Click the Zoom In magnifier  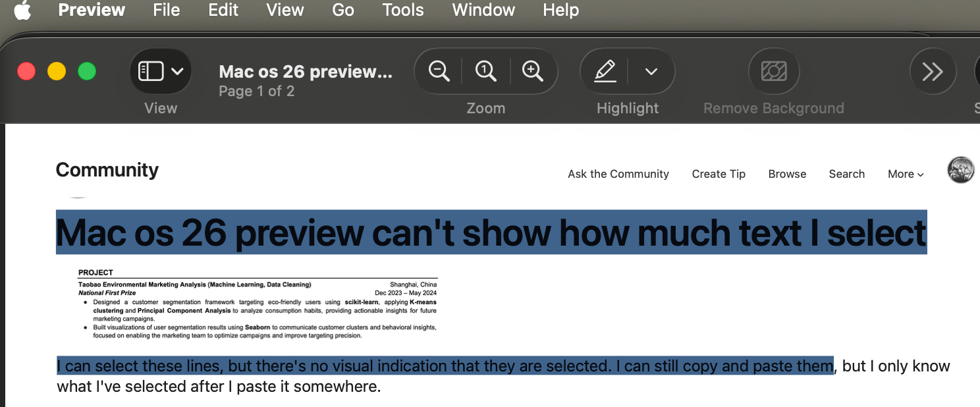[532, 70]
